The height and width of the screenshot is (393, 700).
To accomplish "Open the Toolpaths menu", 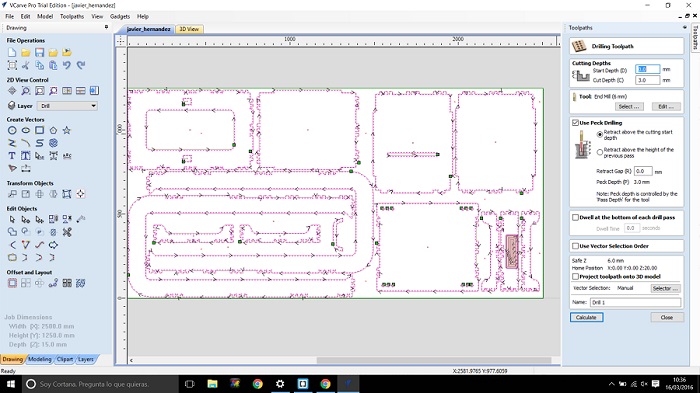I will click(72, 17).
